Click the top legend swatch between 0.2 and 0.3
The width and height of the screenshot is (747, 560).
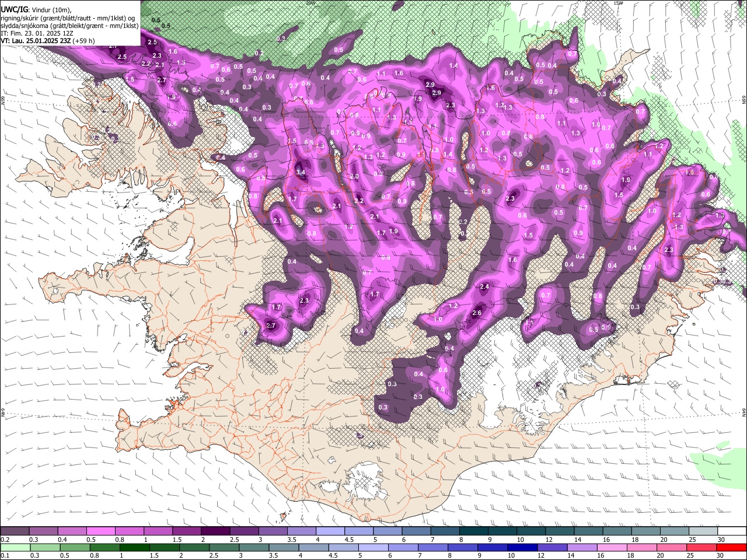pyautogui.click(x=15, y=531)
